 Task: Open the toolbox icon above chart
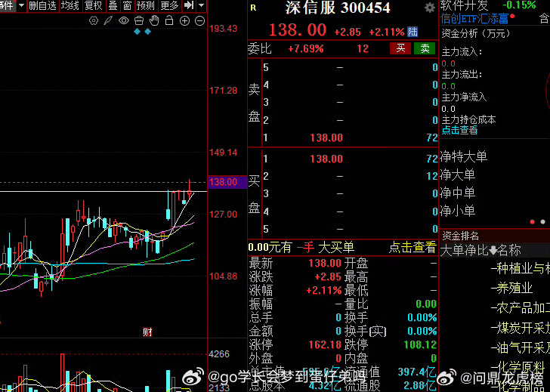(139, 20)
